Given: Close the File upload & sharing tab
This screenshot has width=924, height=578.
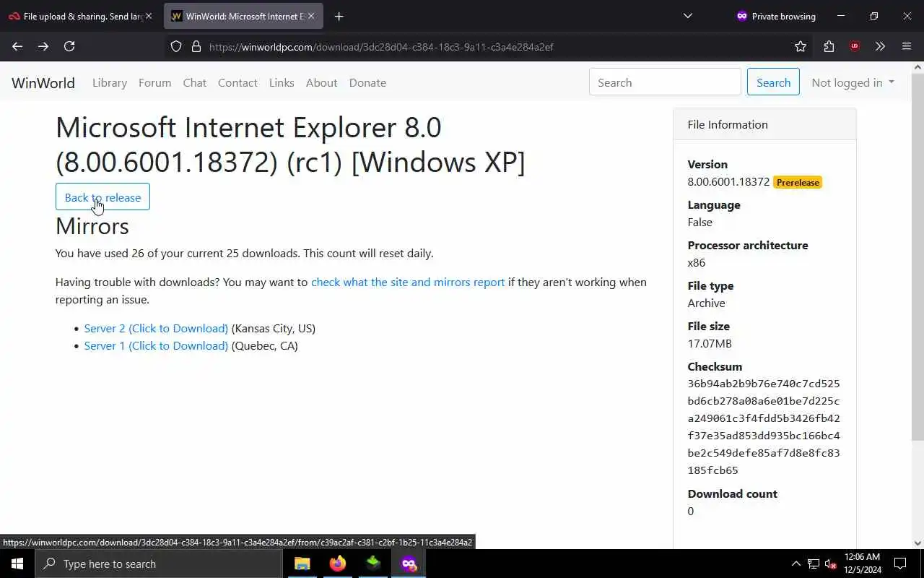Looking at the screenshot, I should pyautogui.click(x=149, y=16).
